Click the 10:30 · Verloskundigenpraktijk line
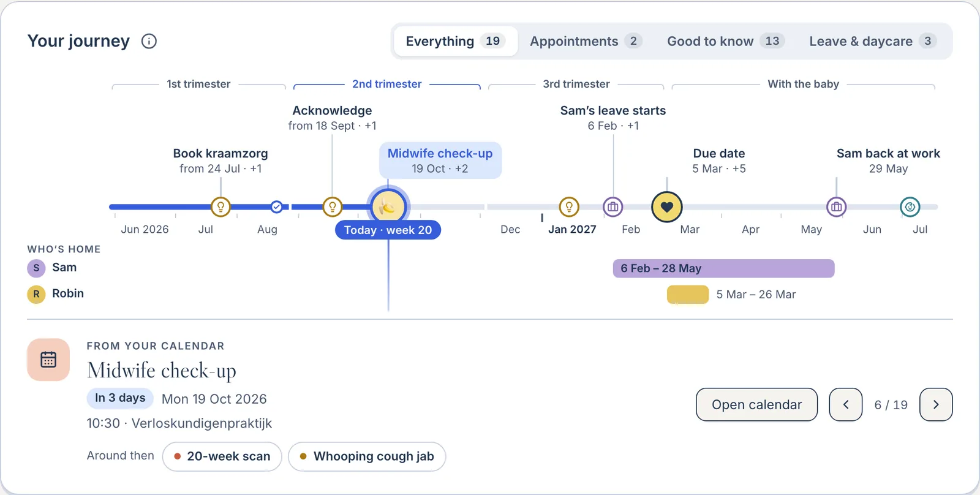The width and height of the screenshot is (980, 495). point(179,423)
